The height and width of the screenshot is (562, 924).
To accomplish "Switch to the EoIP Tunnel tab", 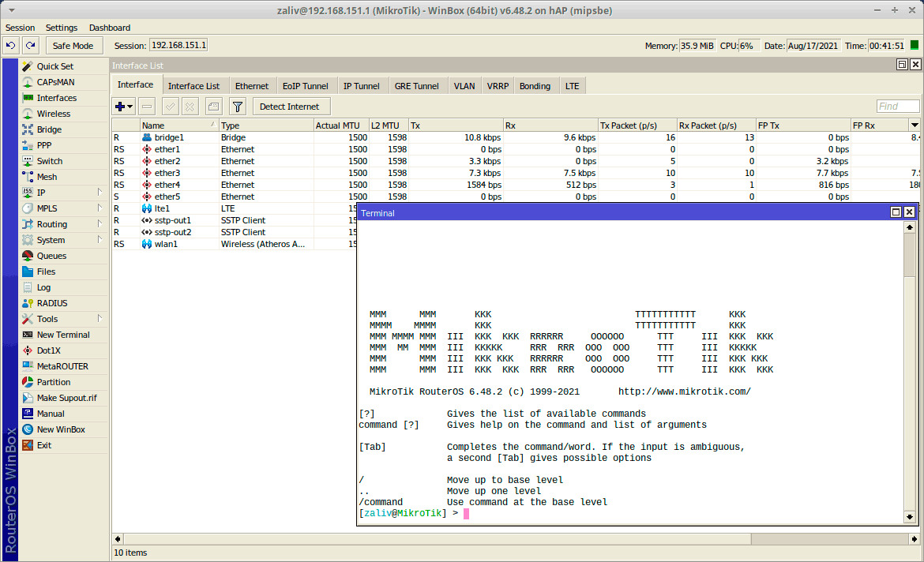I will (x=305, y=86).
